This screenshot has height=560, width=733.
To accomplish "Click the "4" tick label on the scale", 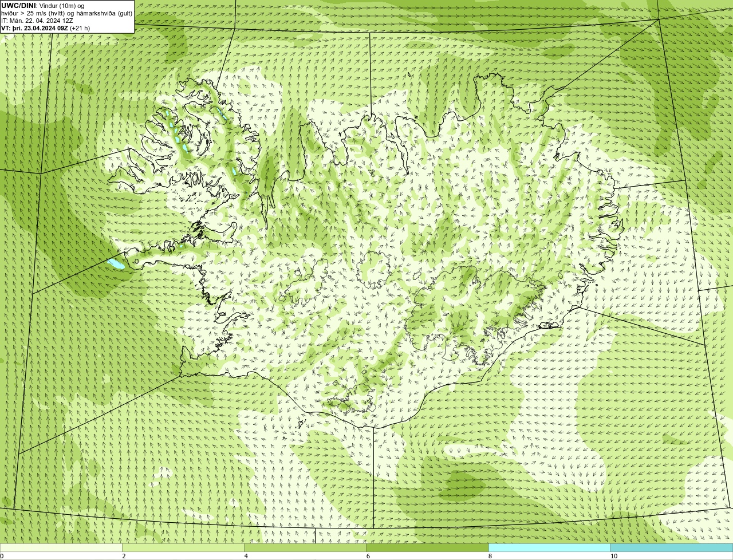I will click(x=246, y=556).
